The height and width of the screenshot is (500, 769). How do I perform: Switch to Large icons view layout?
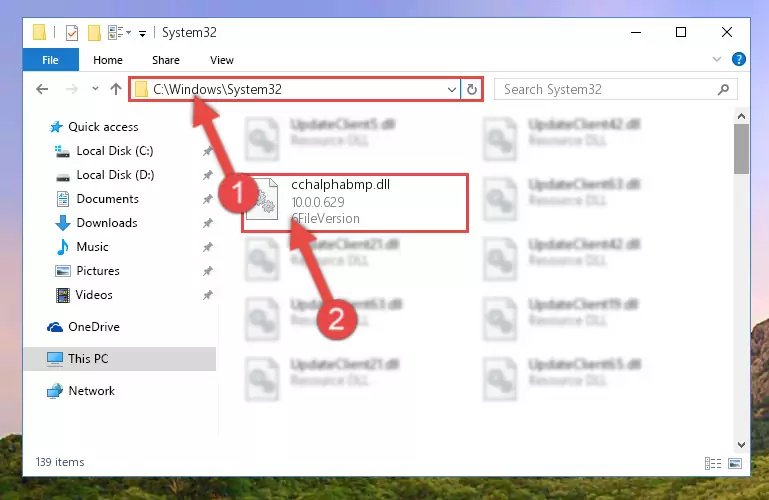pos(735,463)
